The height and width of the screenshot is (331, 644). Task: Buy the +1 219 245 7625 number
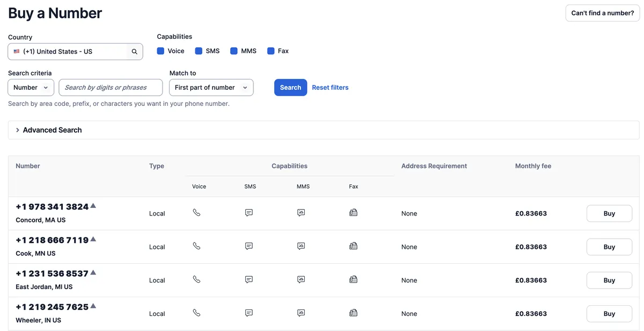[609, 313]
